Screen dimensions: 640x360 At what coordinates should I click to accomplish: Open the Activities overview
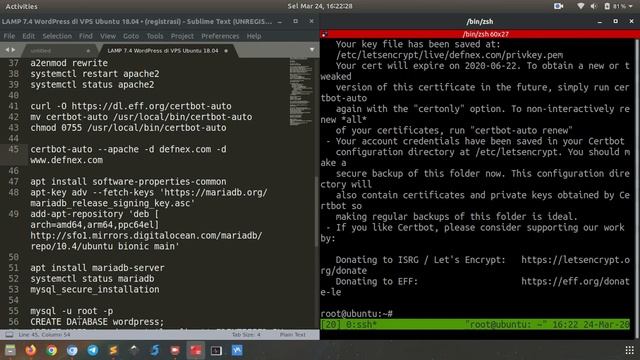tap(21, 6)
